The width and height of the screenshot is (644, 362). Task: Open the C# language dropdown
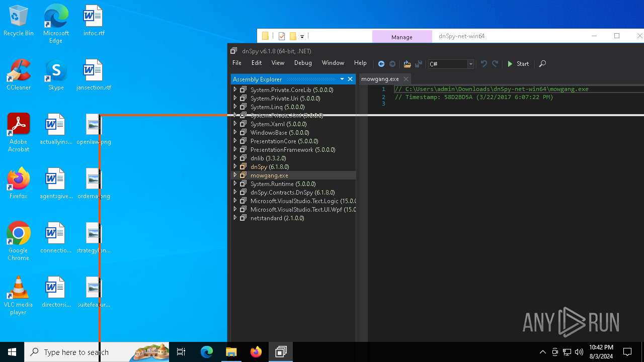click(x=451, y=64)
